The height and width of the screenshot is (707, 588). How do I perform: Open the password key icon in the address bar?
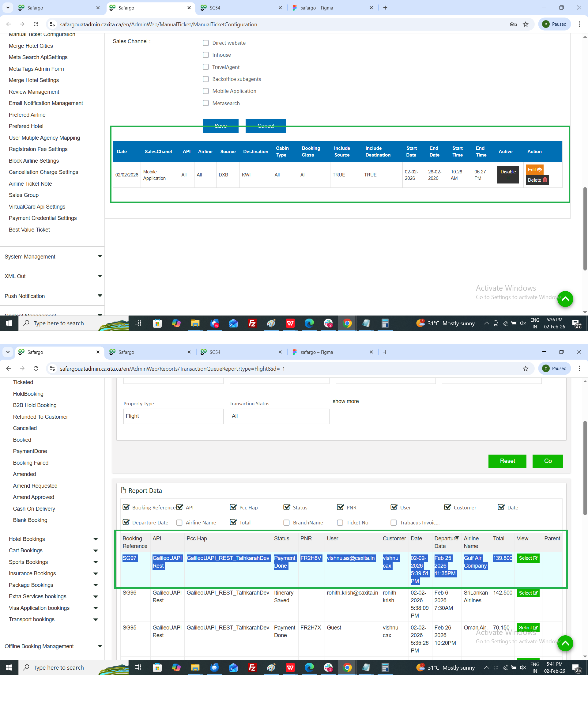point(513,24)
